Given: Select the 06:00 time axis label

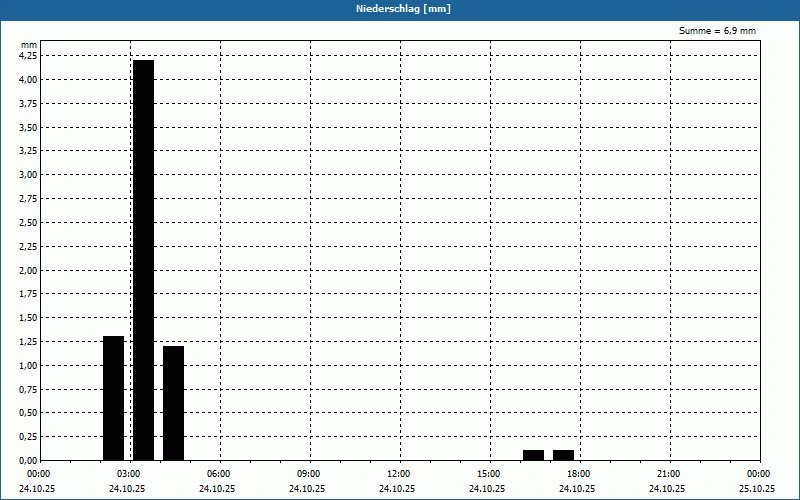Looking at the screenshot, I should click(218, 474).
